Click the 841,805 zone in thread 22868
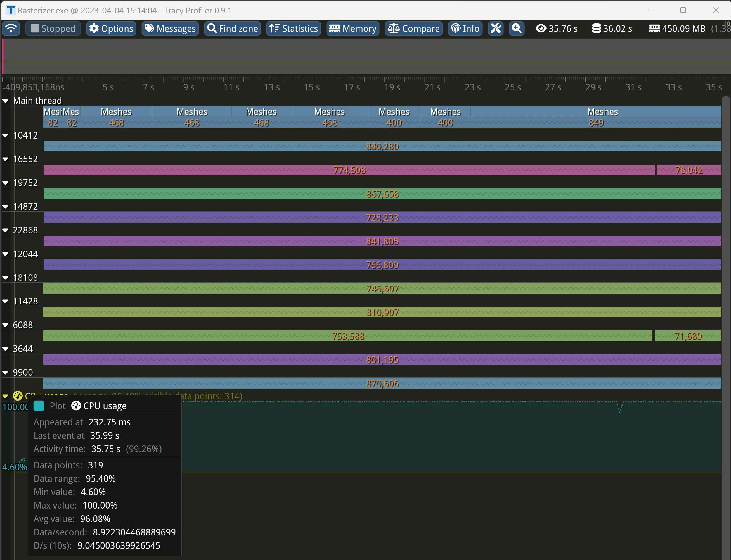 pos(382,241)
